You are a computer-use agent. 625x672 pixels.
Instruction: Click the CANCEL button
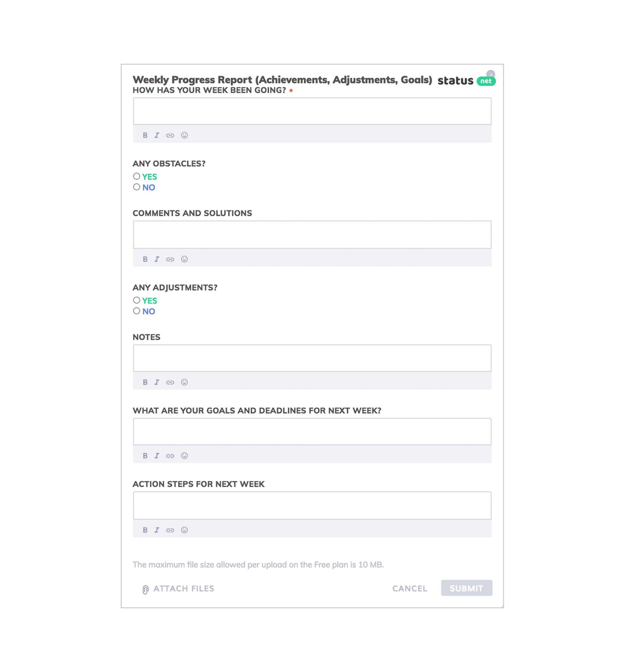point(409,588)
